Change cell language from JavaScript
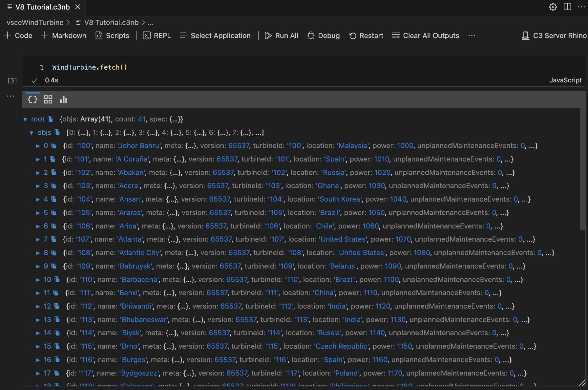The height and width of the screenshot is (390, 588). pos(565,80)
